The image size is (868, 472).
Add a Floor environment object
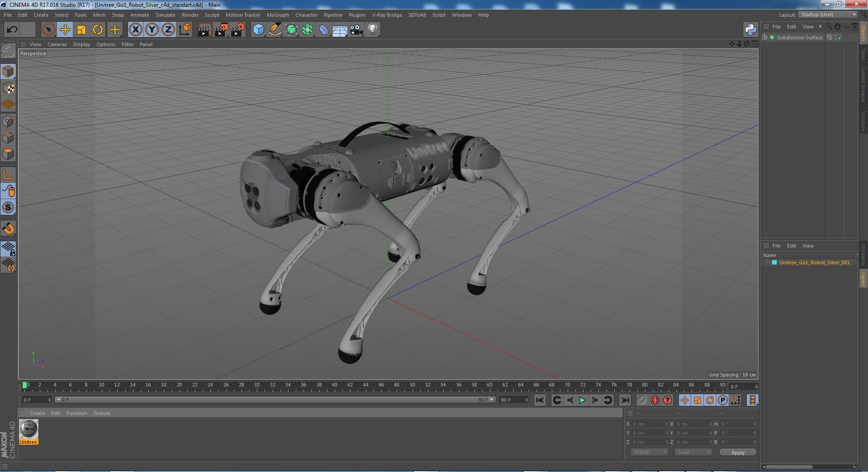click(x=340, y=30)
